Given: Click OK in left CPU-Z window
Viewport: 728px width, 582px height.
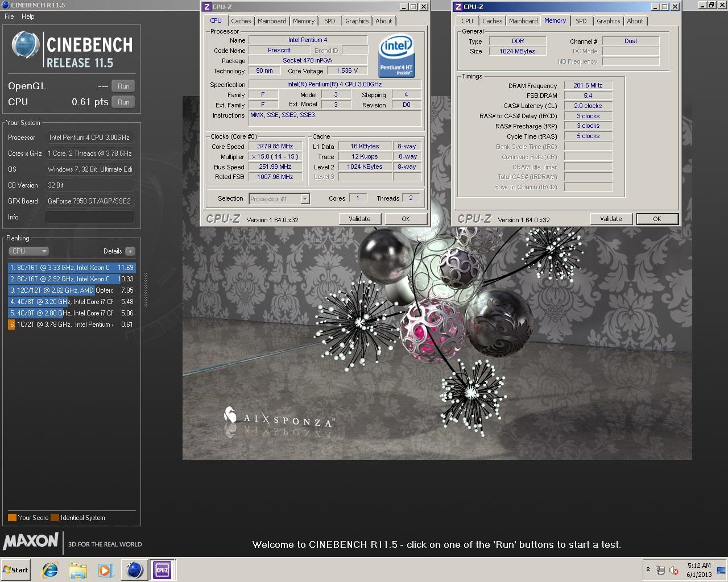Looking at the screenshot, I should 406,219.
